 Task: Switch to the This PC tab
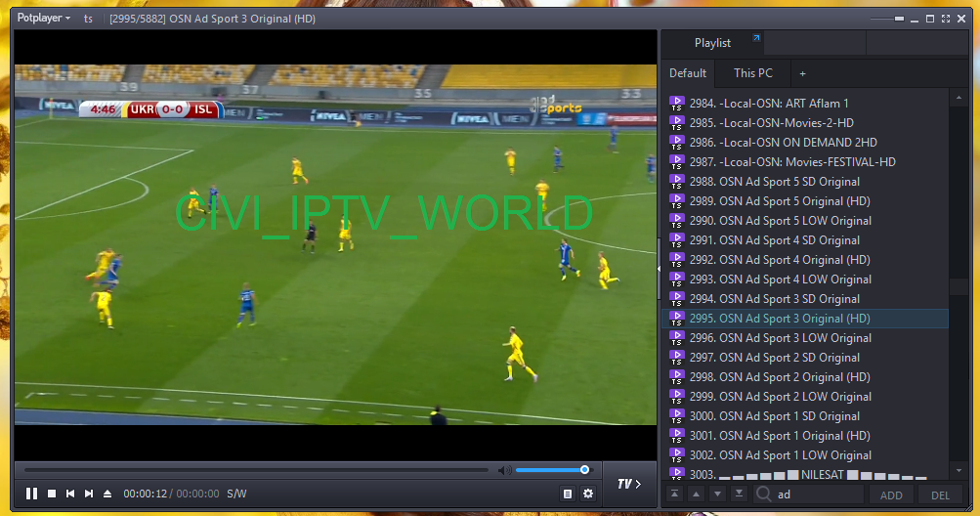pos(752,73)
